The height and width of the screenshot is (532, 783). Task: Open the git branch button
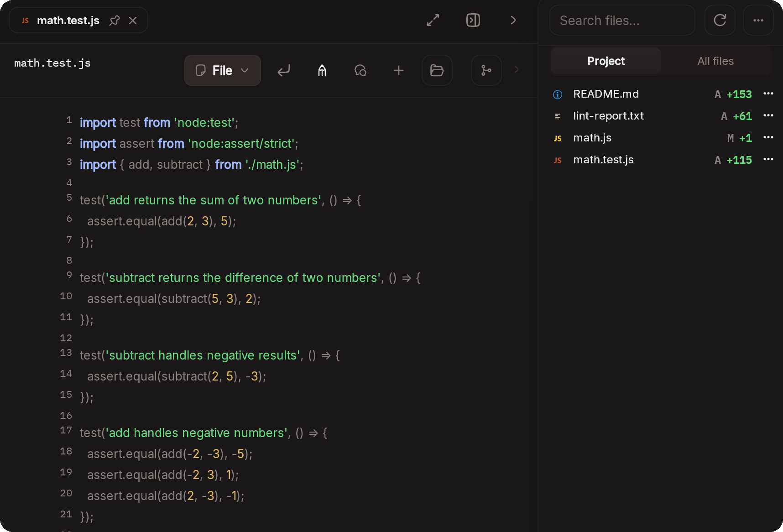(x=486, y=70)
